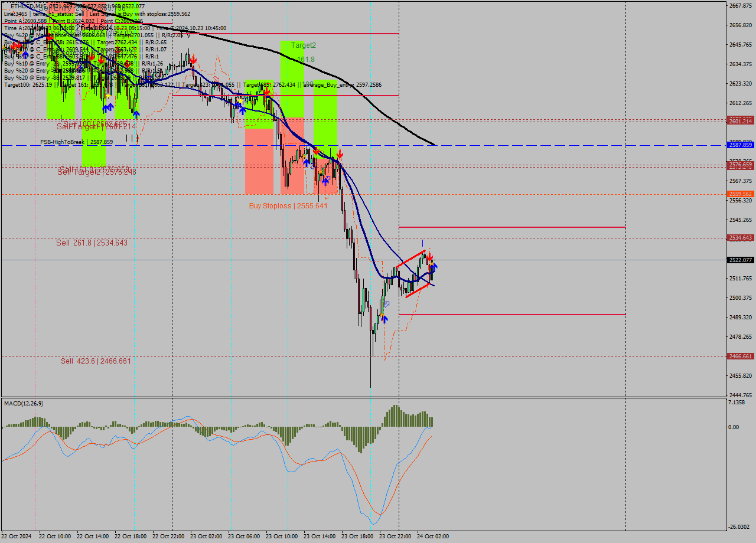
Task: Click the 23 Oct 10:00 time label
Action: click(x=282, y=537)
